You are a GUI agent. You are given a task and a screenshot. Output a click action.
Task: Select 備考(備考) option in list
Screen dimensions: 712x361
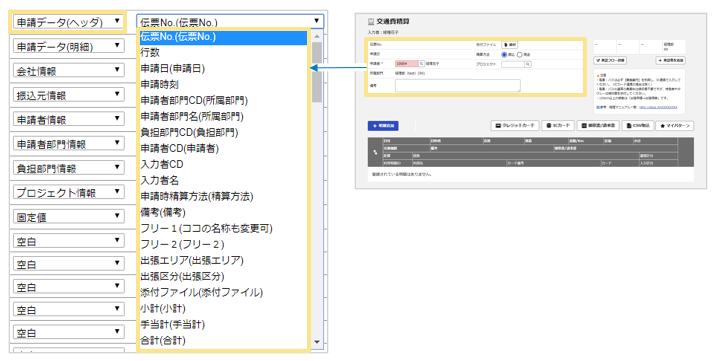click(223, 212)
